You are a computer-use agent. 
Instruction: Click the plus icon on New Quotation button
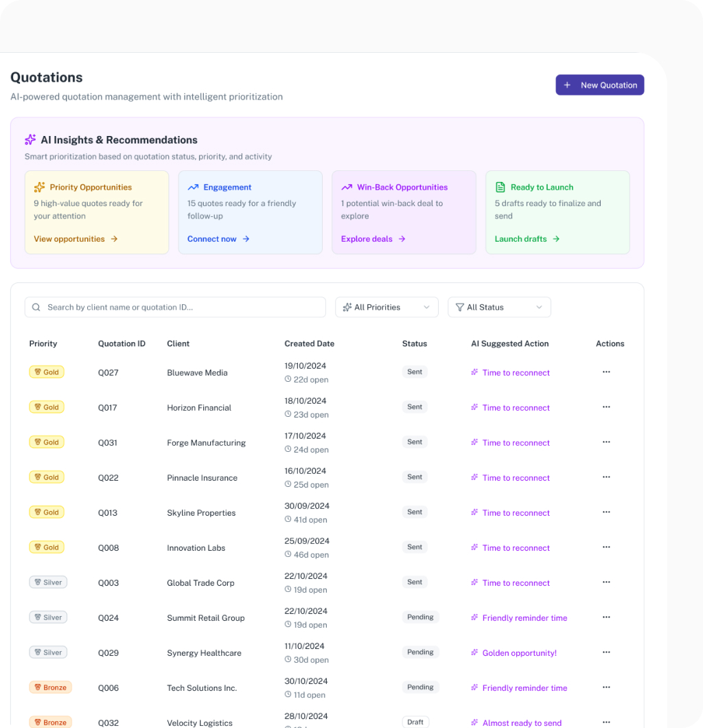[x=567, y=84]
